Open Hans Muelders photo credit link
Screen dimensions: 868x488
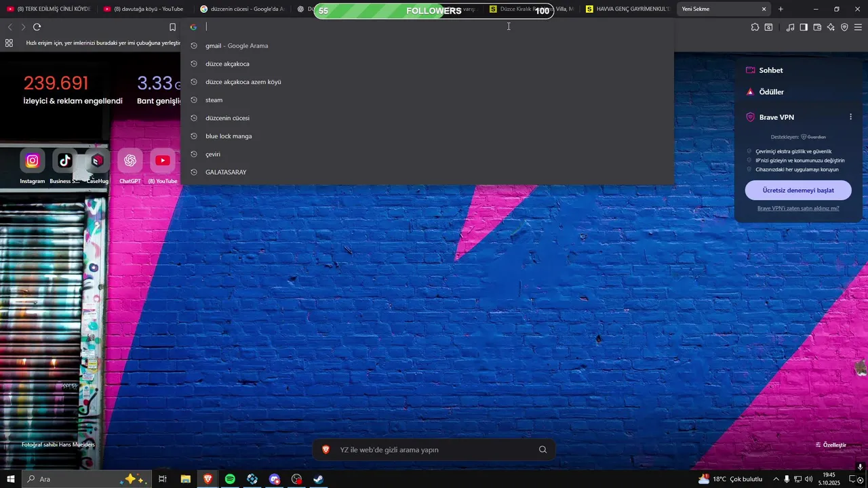(x=58, y=445)
